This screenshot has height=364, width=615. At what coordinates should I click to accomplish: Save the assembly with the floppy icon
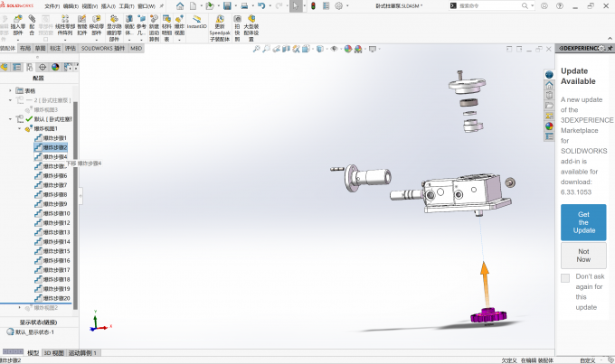coord(227,6)
